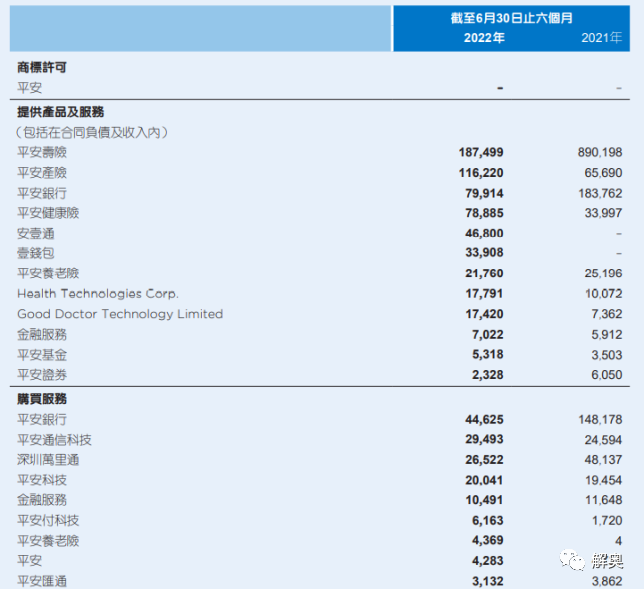Viewport: 644px width, 589px height.
Task: Select 平安銀行 label in the 44,625 row
Action: 42,419
